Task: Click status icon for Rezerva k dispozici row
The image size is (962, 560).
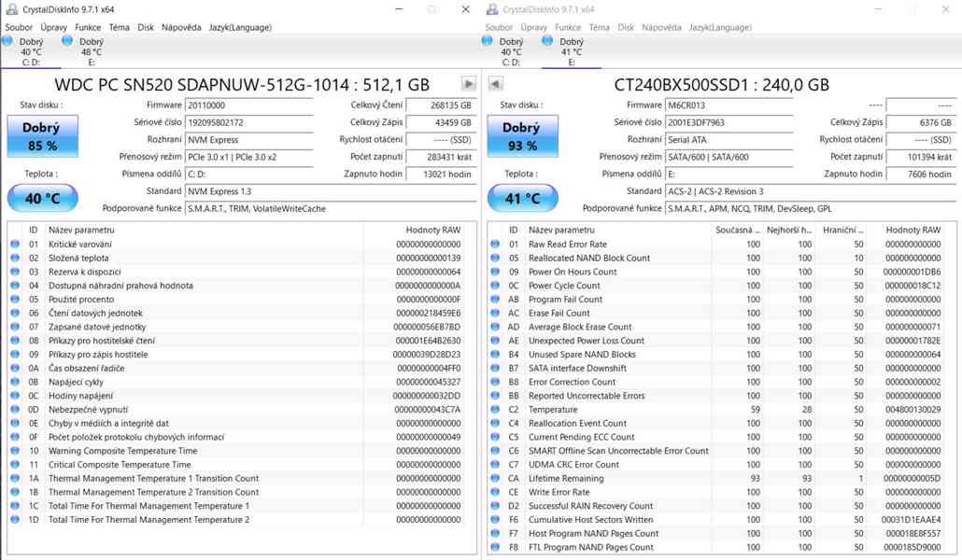Action: pyautogui.click(x=15, y=272)
